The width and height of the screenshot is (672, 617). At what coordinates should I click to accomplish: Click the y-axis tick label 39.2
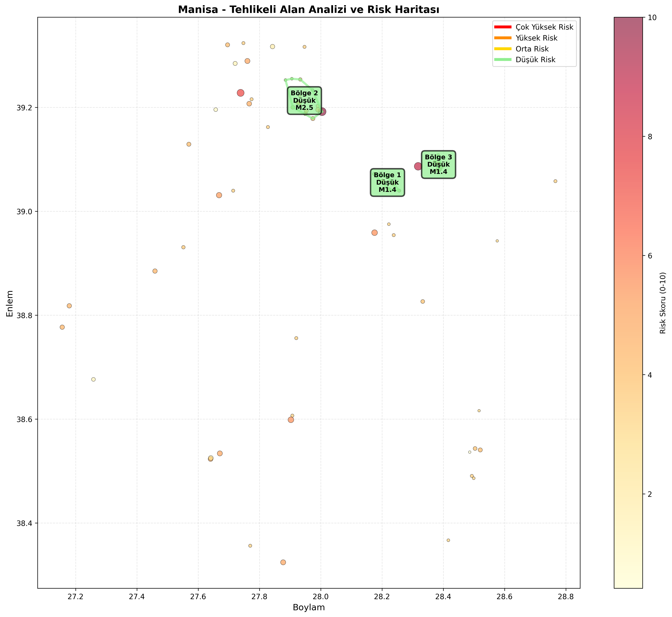(x=25, y=108)
